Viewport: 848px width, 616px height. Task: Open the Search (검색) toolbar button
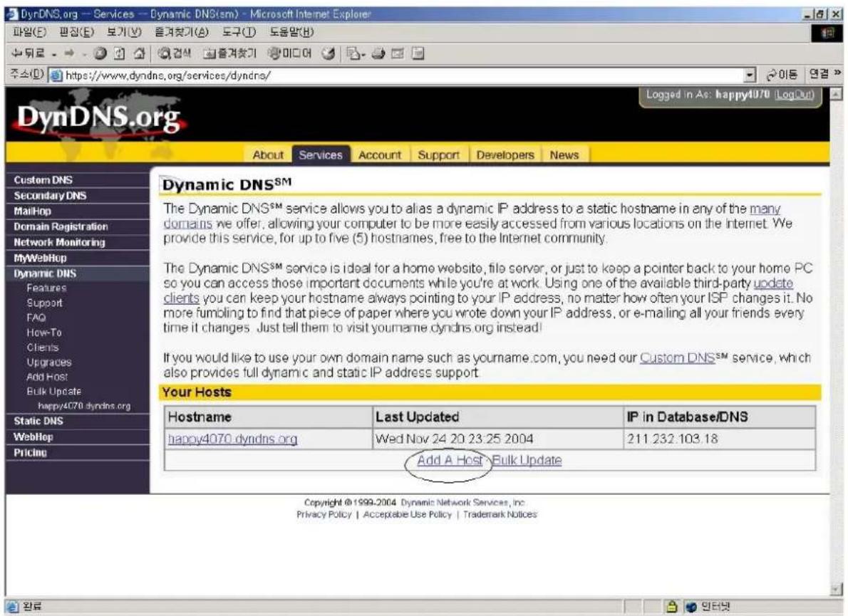(175, 53)
